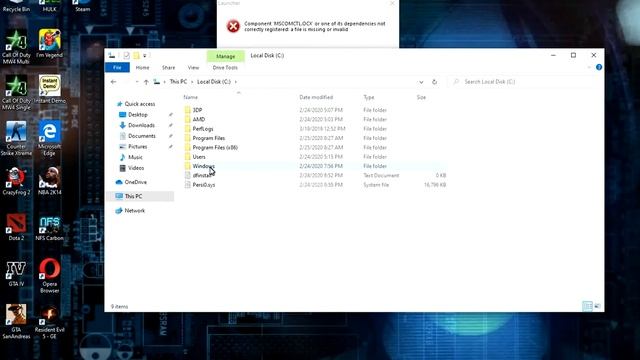
Task: Click the Properties quick access toolbar icon
Action: pos(127,56)
